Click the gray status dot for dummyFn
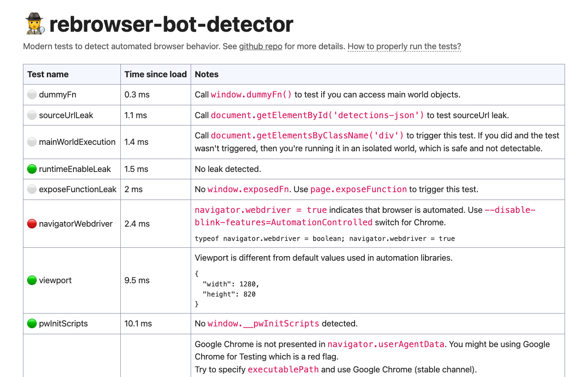The height and width of the screenshot is (377, 588). tap(32, 95)
